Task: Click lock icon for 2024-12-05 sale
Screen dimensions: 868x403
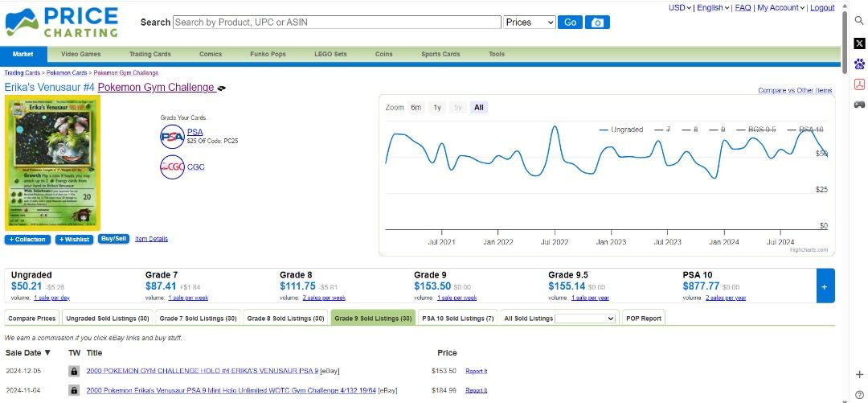Action: click(74, 371)
